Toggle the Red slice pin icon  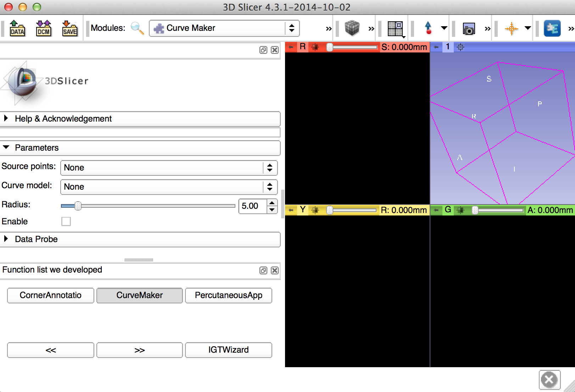(291, 47)
